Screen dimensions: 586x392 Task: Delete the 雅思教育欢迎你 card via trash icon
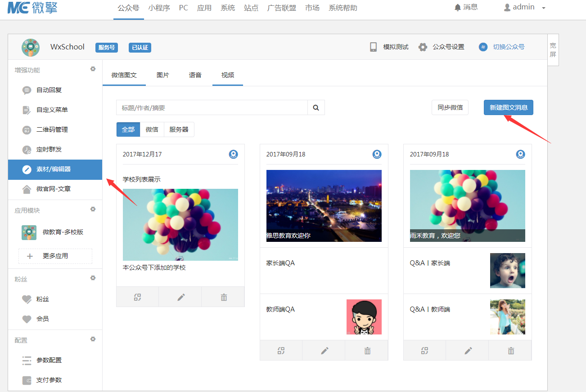[x=367, y=351]
